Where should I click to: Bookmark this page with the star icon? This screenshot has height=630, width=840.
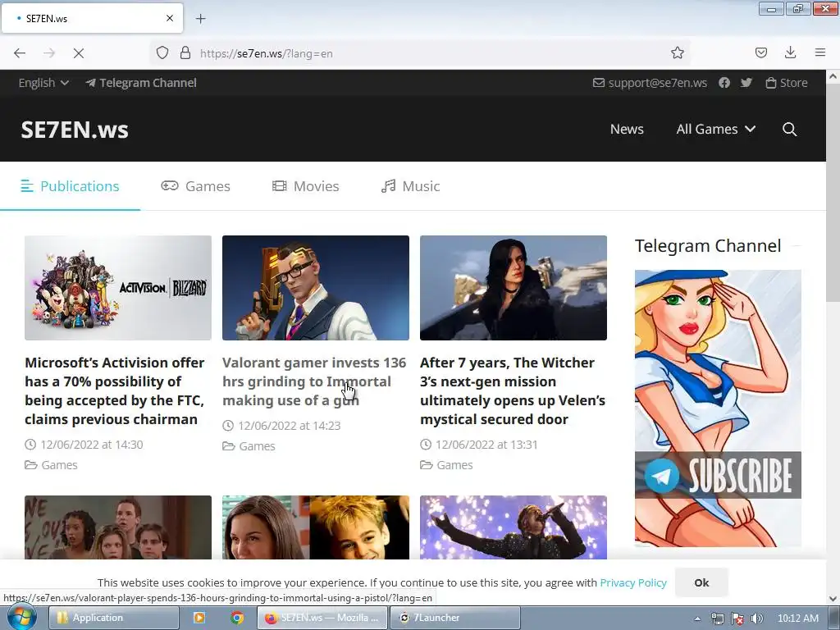point(677,53)
